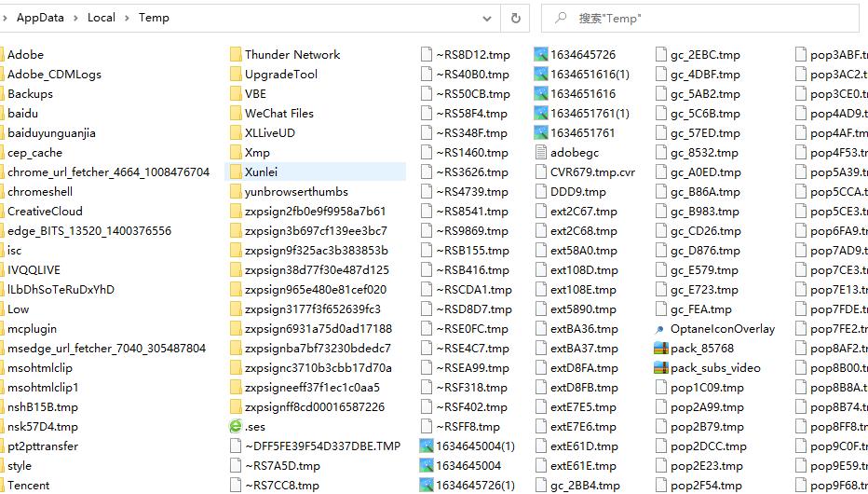Select the highlighted Xunlei folder icon

[236, 172]
